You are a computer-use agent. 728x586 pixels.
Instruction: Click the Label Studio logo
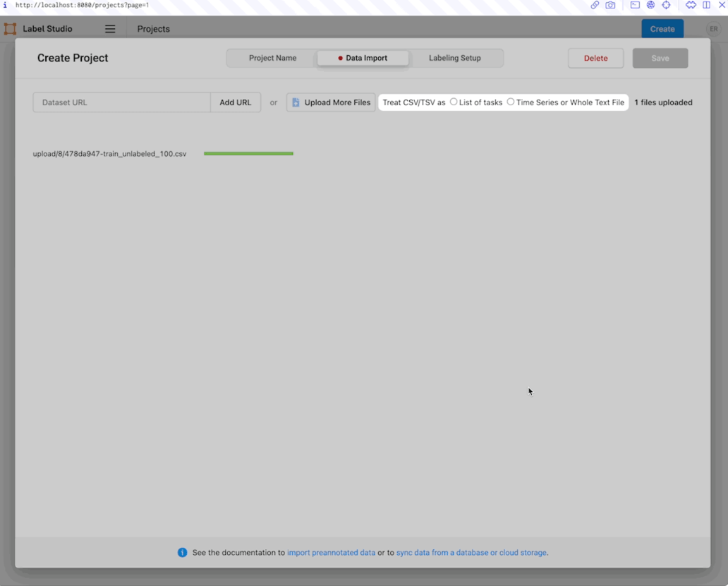11,29
